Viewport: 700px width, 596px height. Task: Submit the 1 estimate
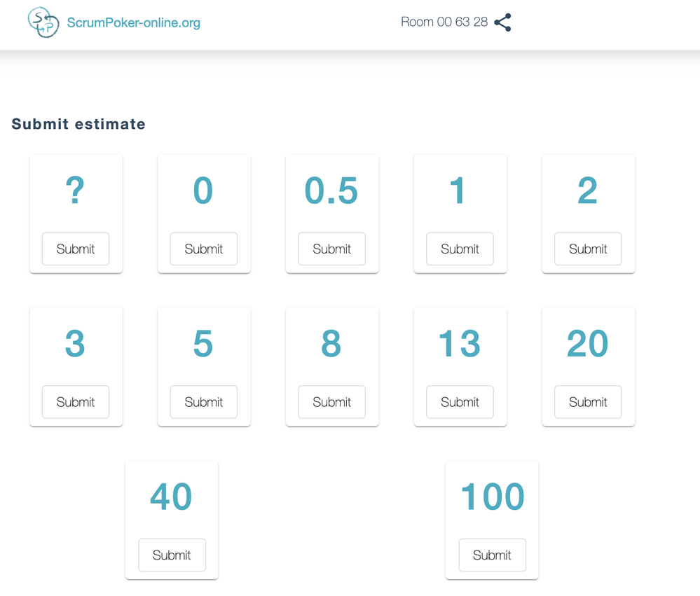tap(460, 249)
